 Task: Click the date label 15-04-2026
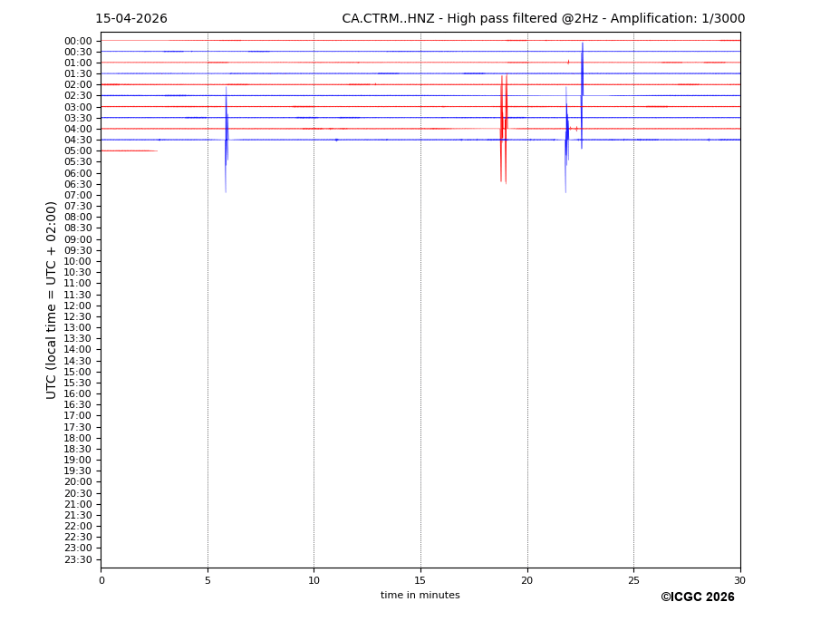pos(131,19)
